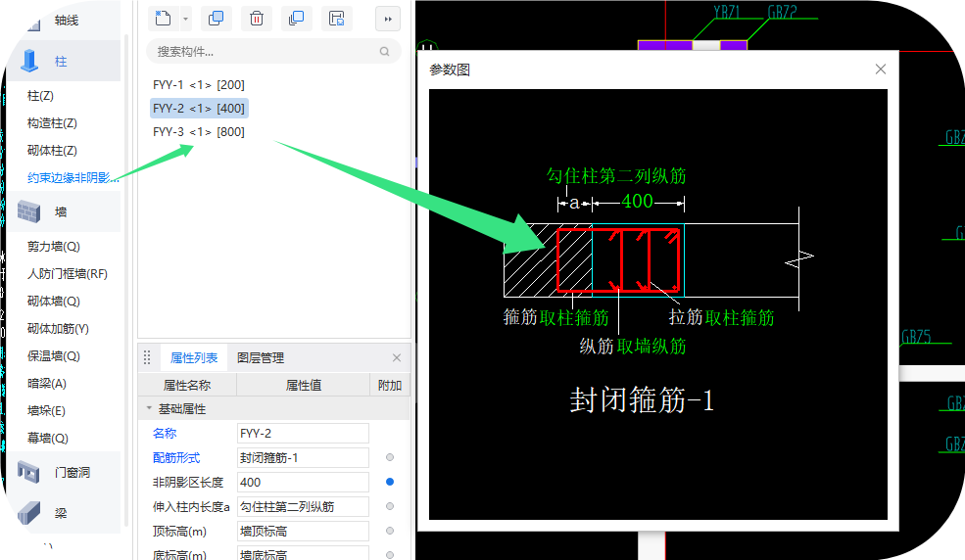Click the search magnifier icon
The width and height of the screenshot is (965, 560).
click(x=385, y=52)
